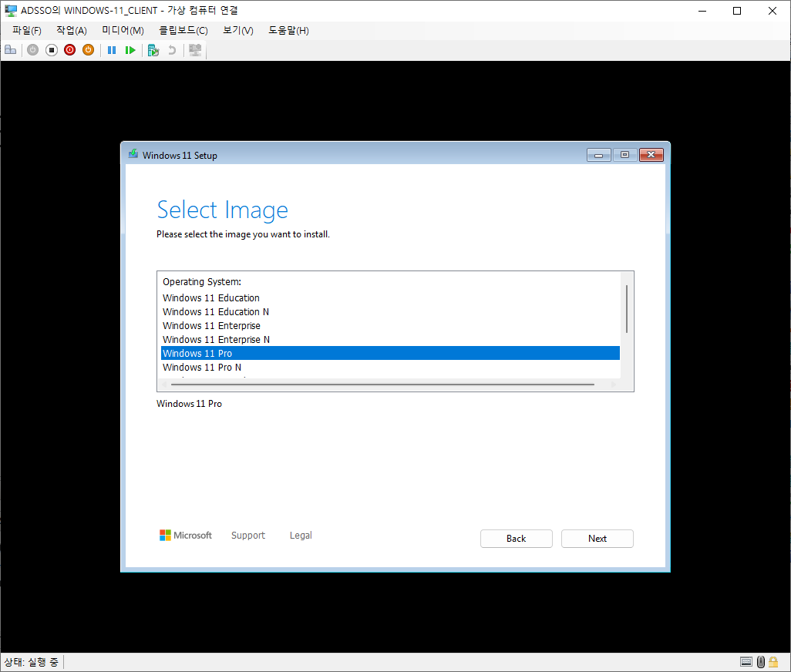Save VM state with orange icon
This screenshot has height=672, width=791.
pyautogui.click(x=89, y=50)
